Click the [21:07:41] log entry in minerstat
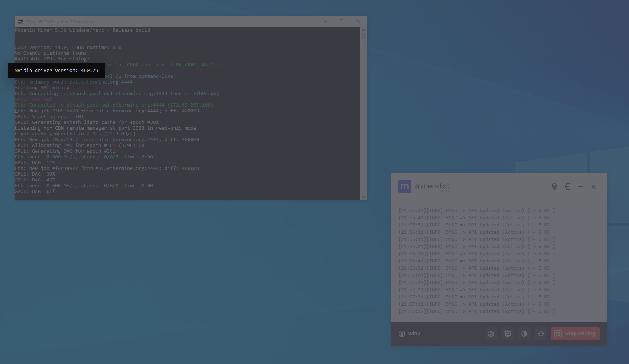This screenshot has height=364, width=629. 477,304
